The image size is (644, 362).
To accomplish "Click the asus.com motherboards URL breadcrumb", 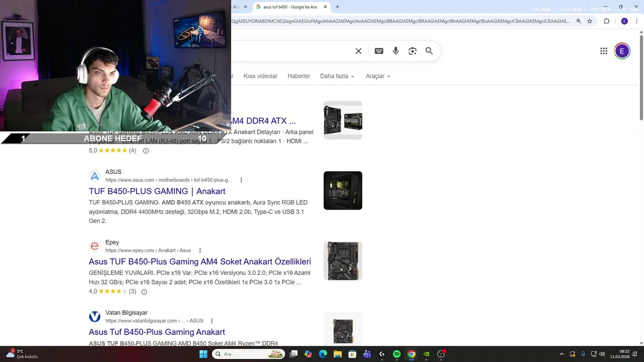I will coord(169,180).
